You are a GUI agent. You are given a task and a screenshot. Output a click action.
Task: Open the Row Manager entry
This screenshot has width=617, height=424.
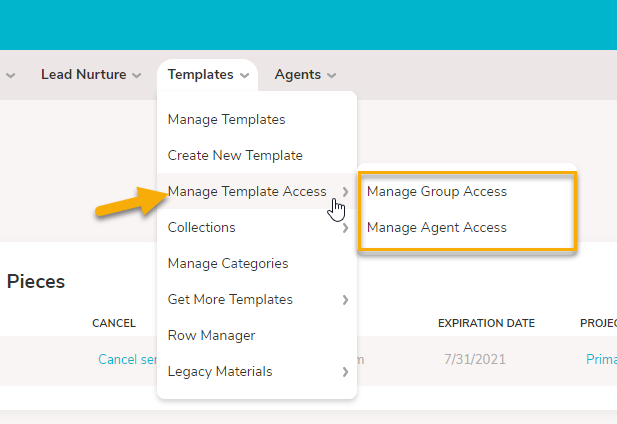click(257, 335)
